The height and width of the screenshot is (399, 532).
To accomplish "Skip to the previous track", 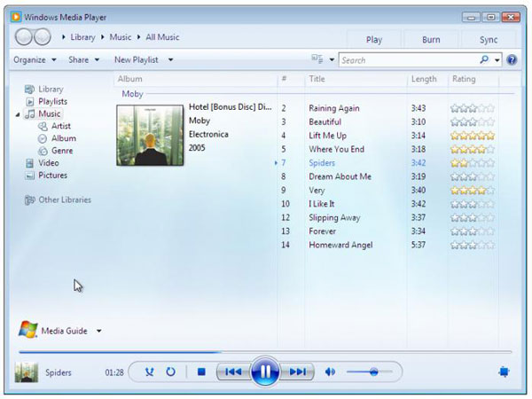I will [x=233, y=372].
